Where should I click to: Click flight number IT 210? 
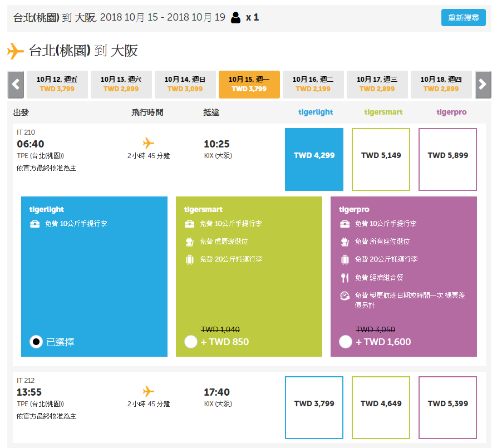point(26,132)
